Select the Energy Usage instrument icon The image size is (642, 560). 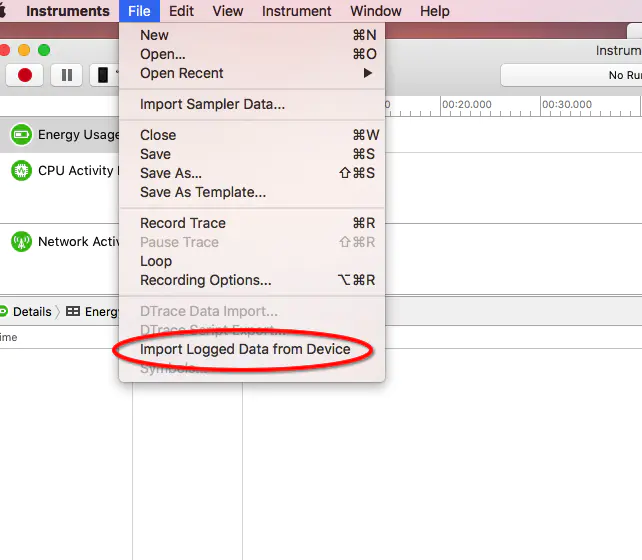click(x=21, y=134)
